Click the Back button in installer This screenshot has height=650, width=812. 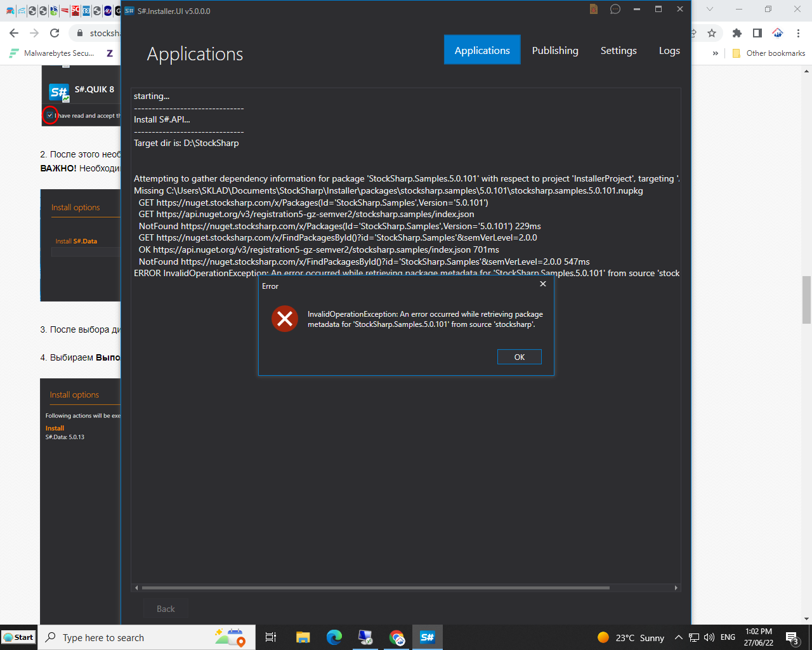(166, 609)
